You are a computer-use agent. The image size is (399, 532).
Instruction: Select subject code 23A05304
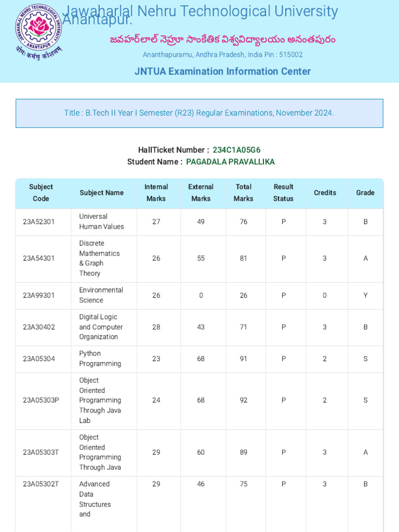(38, 359)
